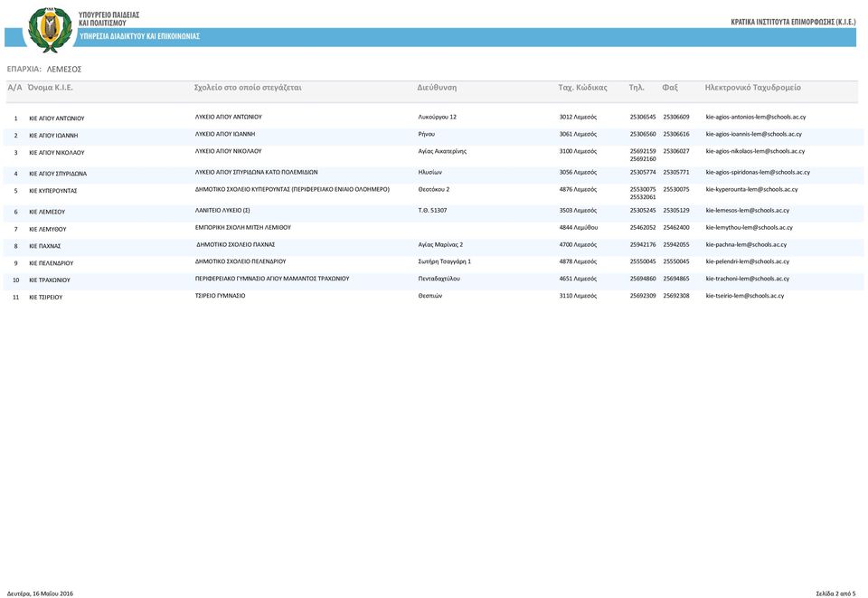The image size is (868, 598).
Task: Click postal code '4844 Λεμύθου'
Action: [579, 228]
